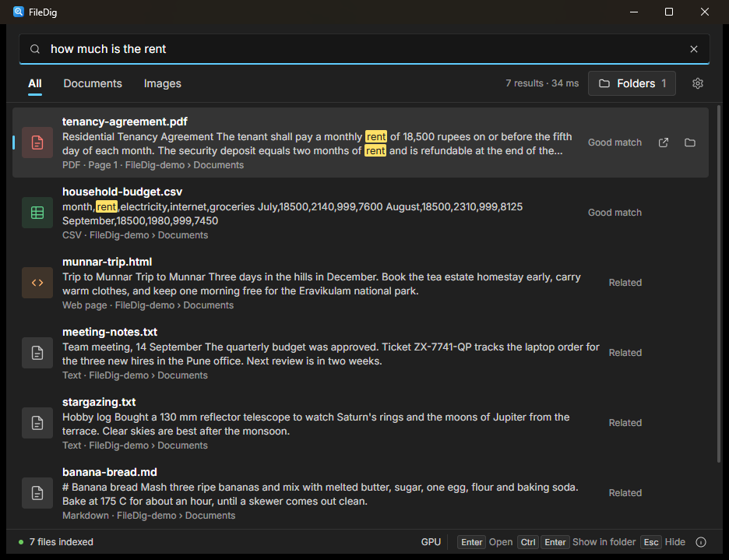
Task: Clear the search query with X icon
Action: 694,49
